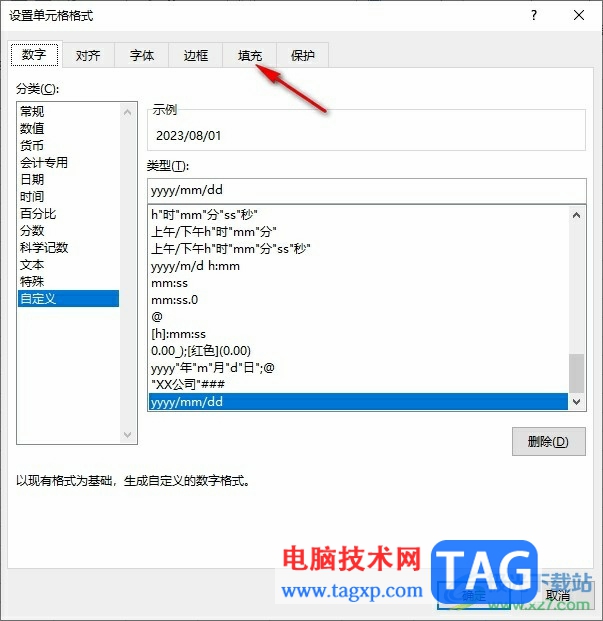Click the format list scrollbar thumb
Screen dimensions: 603x621
click(x=576, y=373)
